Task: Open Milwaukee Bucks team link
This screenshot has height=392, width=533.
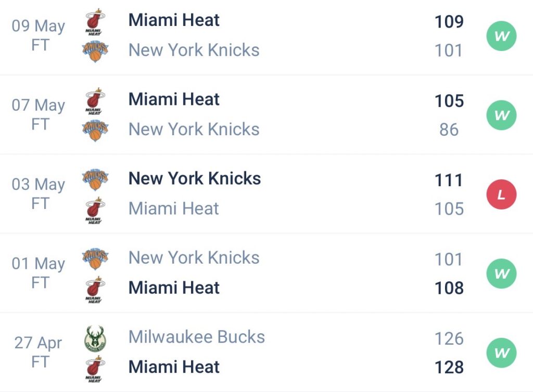Action: [x=196, y=337]
